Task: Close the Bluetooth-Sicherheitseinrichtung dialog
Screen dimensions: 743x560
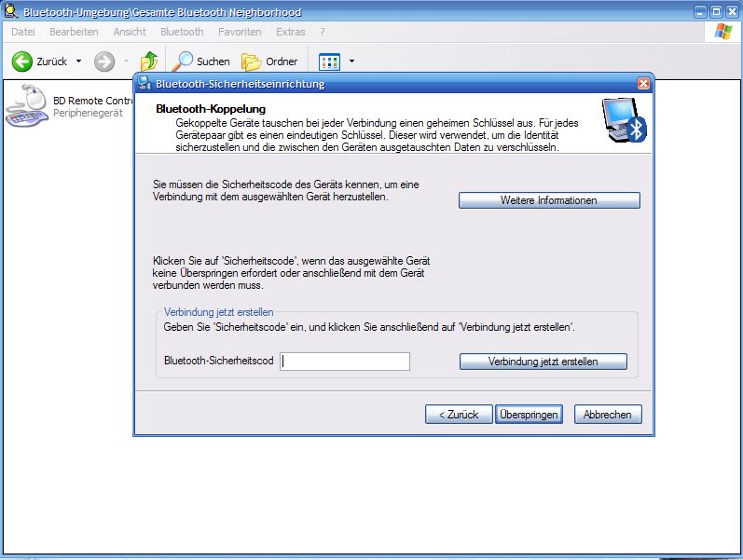Action: (x=643, y=84)
